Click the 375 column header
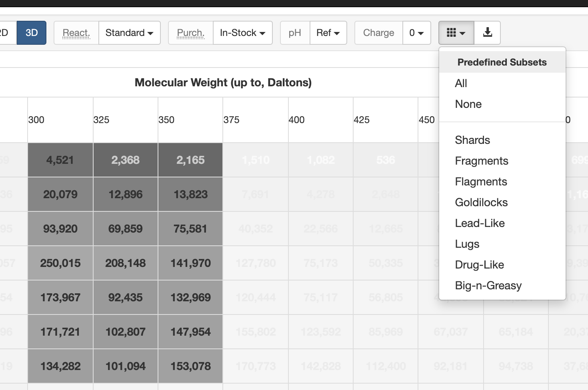The image size is (588, 390). click(x=256, y=120)
